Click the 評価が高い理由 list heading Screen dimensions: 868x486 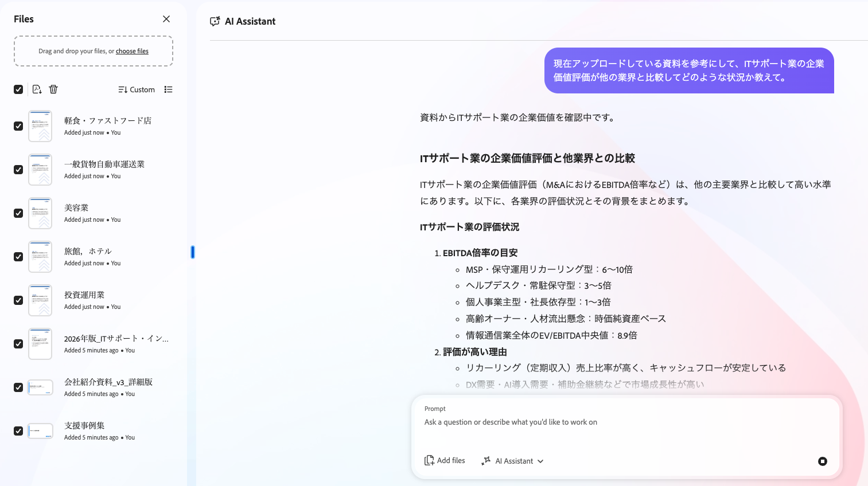[x=474, y=352]
